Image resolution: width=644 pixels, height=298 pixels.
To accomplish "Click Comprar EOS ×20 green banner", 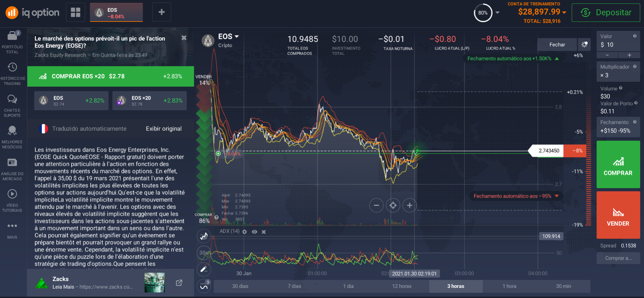I will [x=111, y=76].
